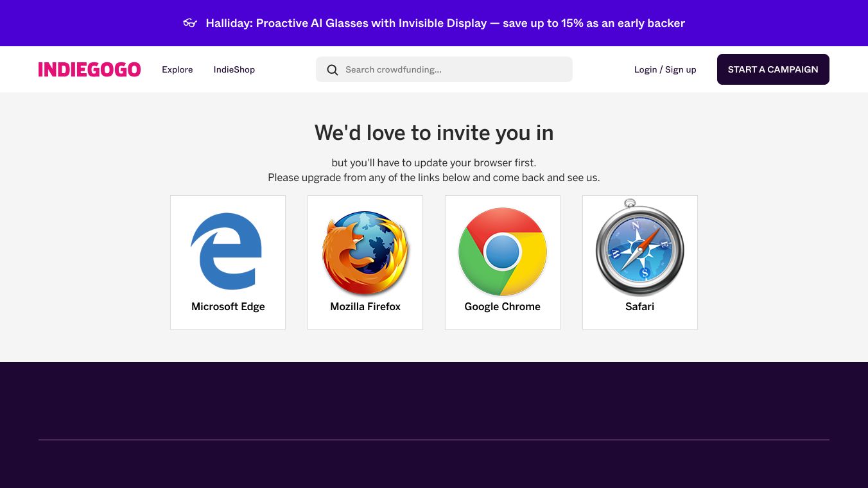Click the START A CAMPAIGN button
The image size is (868, 488).
(x=773, y=69)
